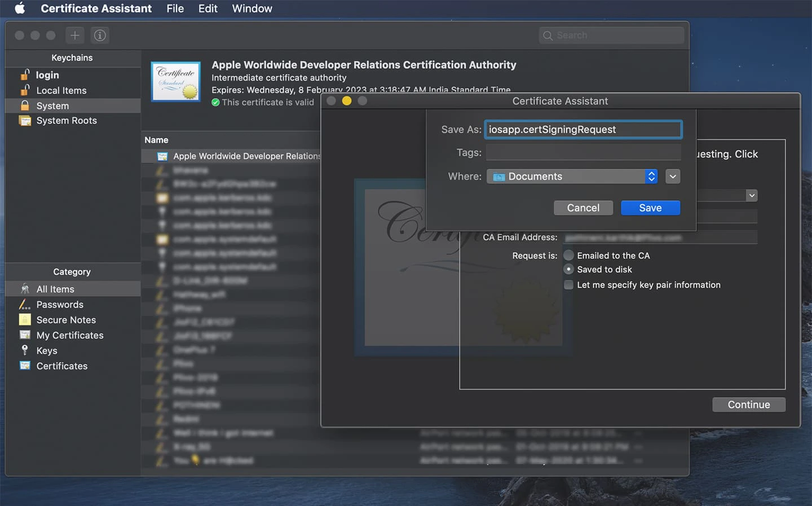
Task: Select the login keychain lock icon
Action: [25, 74]
